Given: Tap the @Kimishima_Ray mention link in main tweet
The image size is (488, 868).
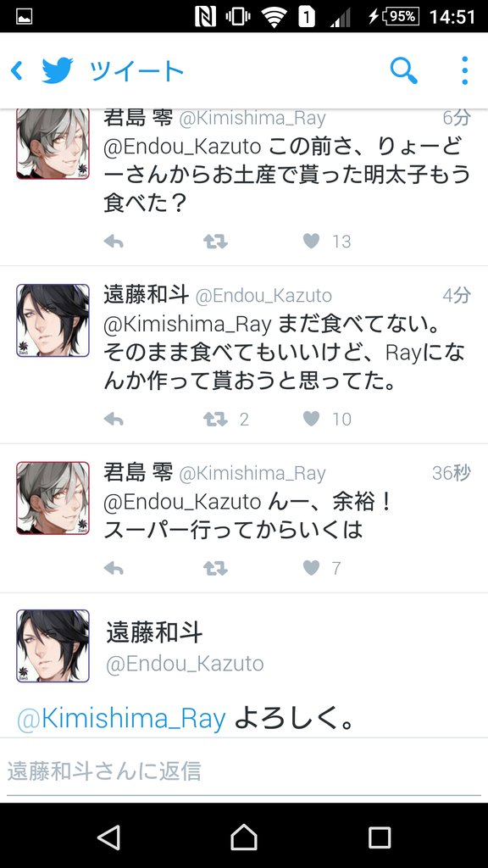Looking at the screenshot, I should coord(121,719).
